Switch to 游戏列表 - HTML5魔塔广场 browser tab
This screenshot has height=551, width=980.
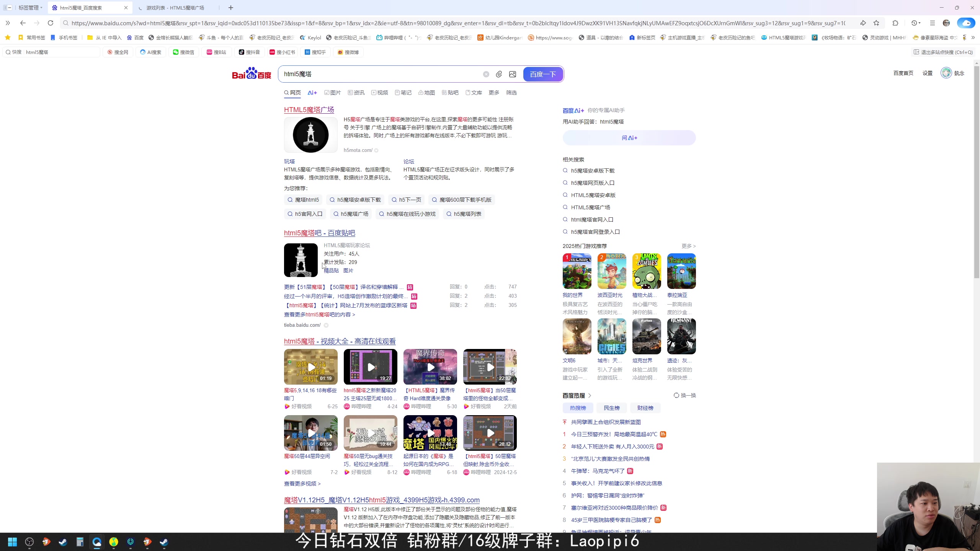[x=176, y=8]
